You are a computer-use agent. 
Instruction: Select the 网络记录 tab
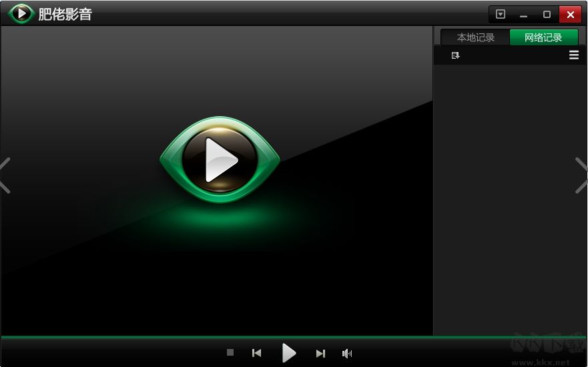point(543,37)
